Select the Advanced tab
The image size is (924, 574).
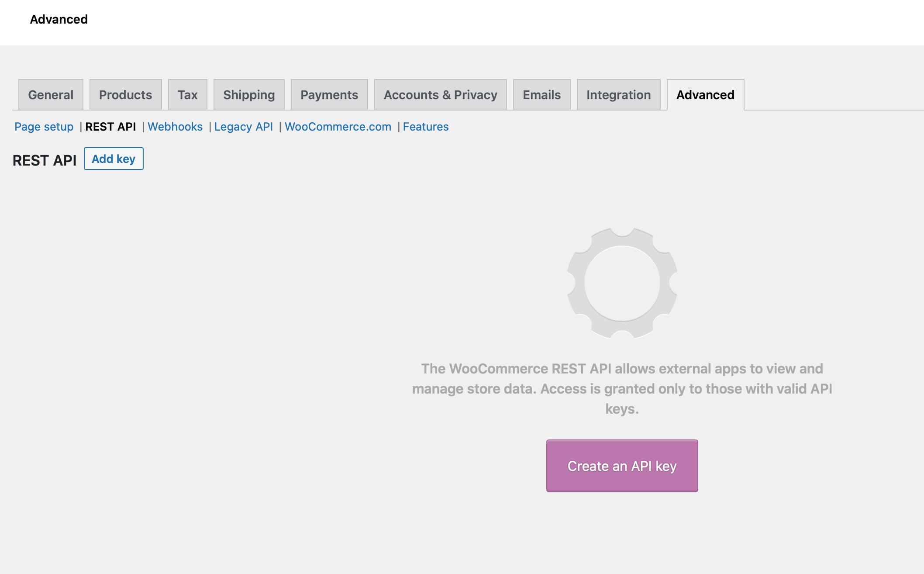pos(706,95)
